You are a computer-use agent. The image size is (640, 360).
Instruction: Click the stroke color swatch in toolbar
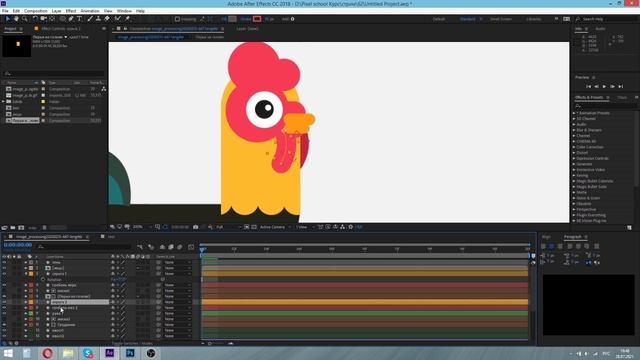pyautogui.click(x=257, y=19)
